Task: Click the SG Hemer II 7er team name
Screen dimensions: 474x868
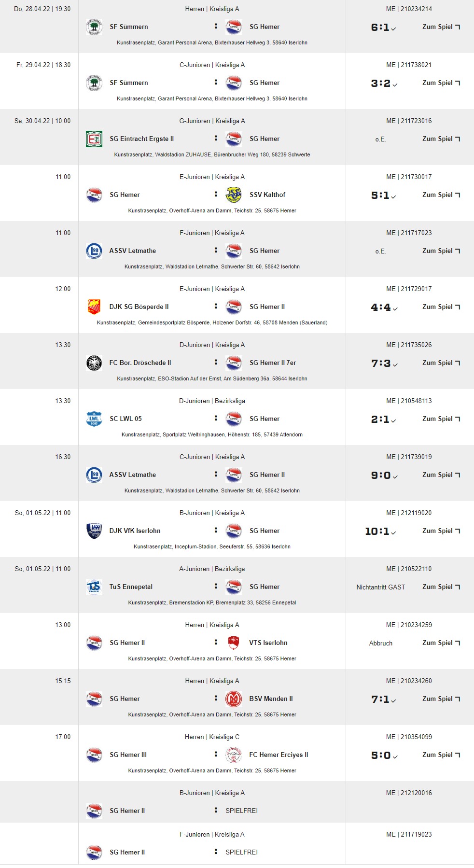Action: pyautogui.click(x=273, y=363)
